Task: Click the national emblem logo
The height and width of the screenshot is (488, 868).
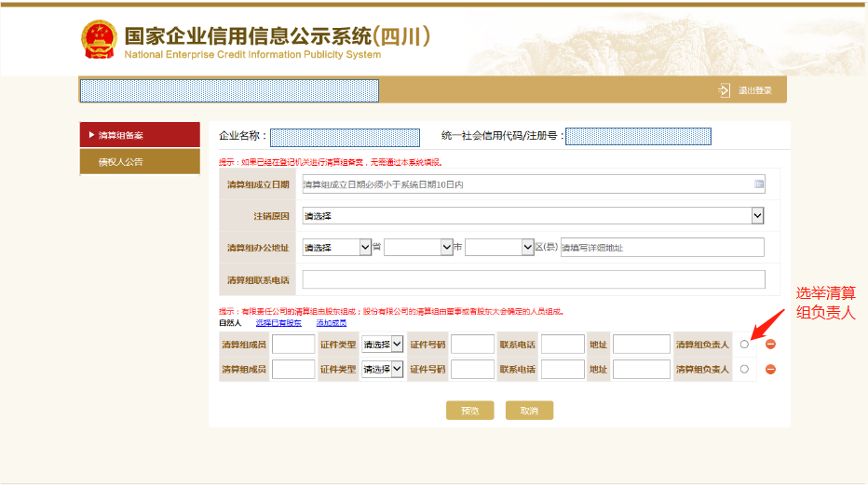Action: 99,39
